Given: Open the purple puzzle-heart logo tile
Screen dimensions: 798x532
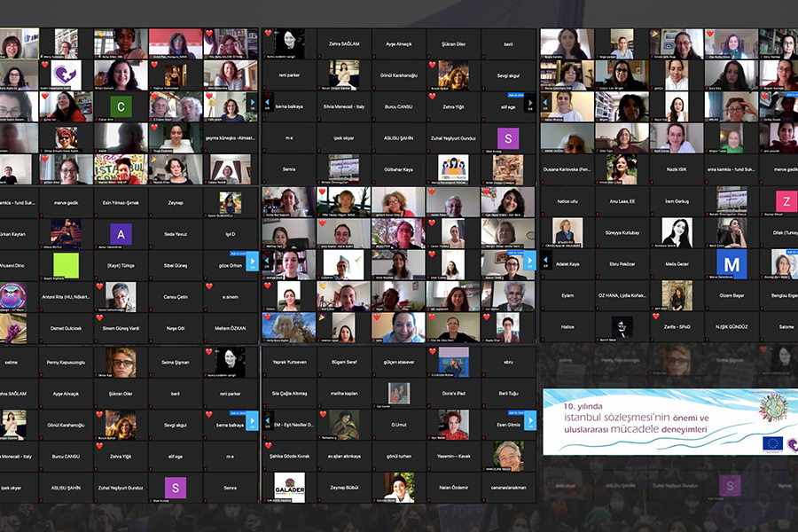Looking at the screenshot, I should [66, 74].
